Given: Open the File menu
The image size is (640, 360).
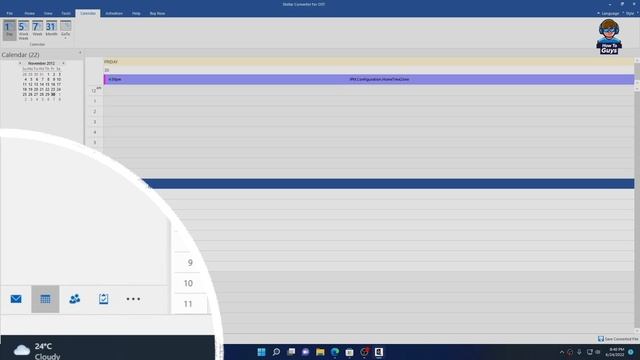Looking at the screenshot, I should point(9,13).
